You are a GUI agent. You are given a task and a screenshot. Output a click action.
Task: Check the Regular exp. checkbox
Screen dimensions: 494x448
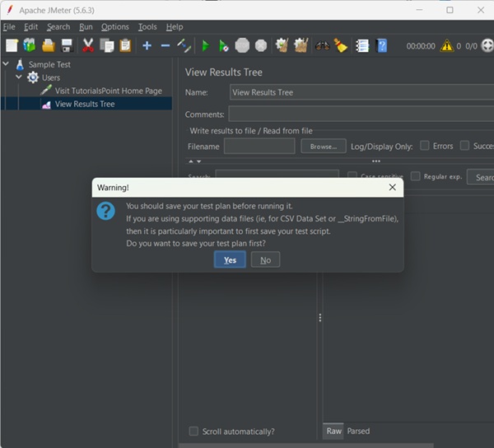[x=416, y=176]
